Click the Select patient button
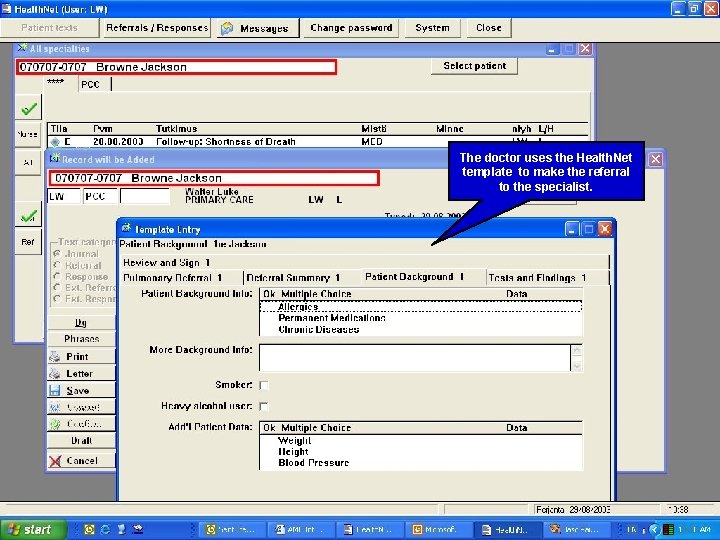The image size is (720, 540). (x=474, y=66)
